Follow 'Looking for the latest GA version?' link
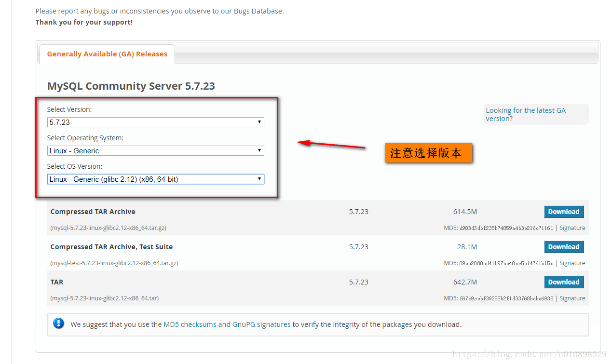 click(526, 114)
